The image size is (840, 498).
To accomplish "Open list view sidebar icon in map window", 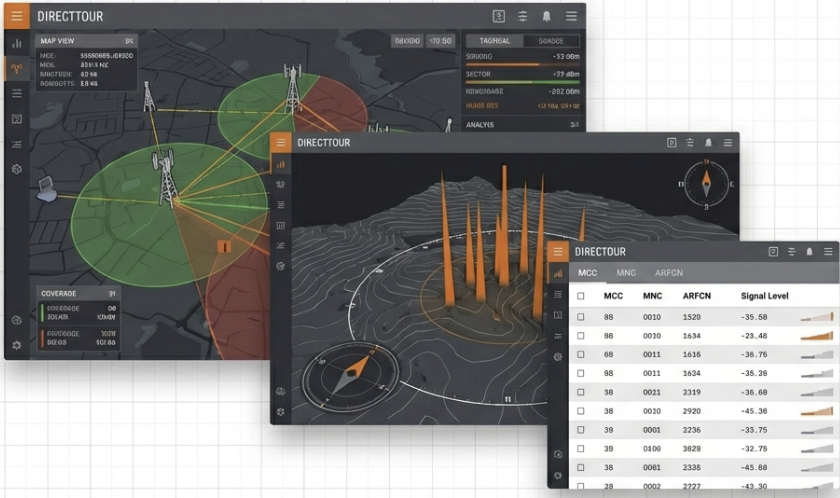I will 17,94.
